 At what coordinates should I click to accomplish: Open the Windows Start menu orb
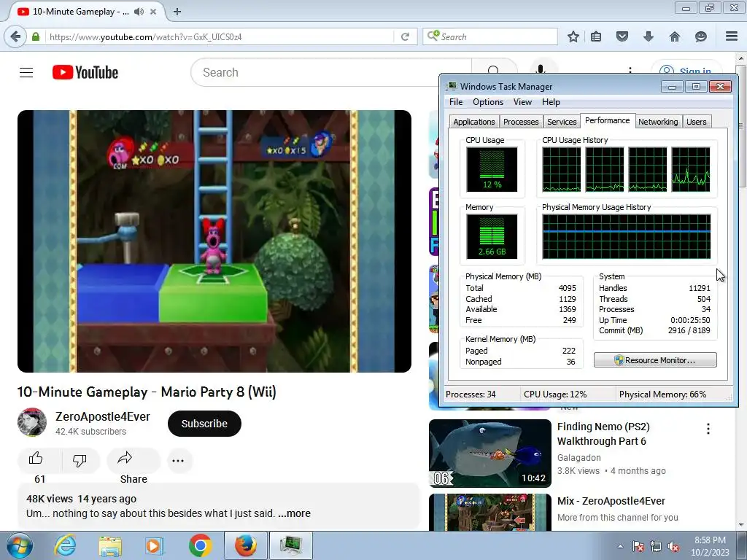point(20,545)
